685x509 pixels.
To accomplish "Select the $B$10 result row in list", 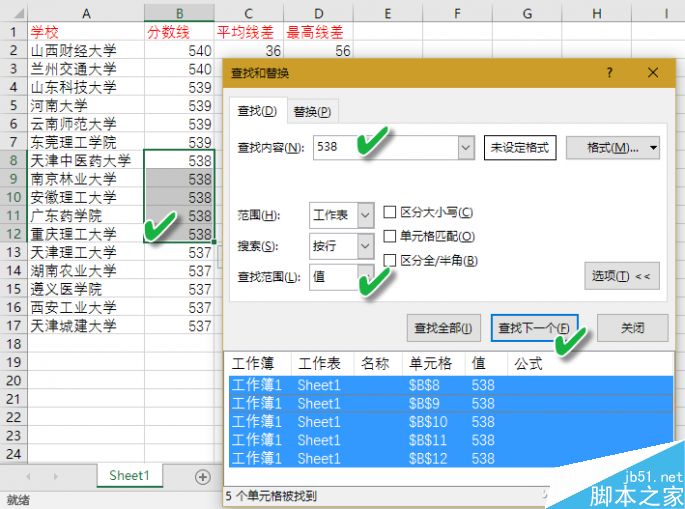I will [448, 421].
